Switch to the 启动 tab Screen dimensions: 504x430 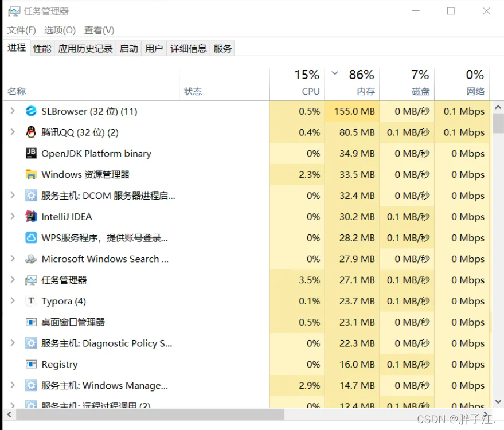coord(129,49)
